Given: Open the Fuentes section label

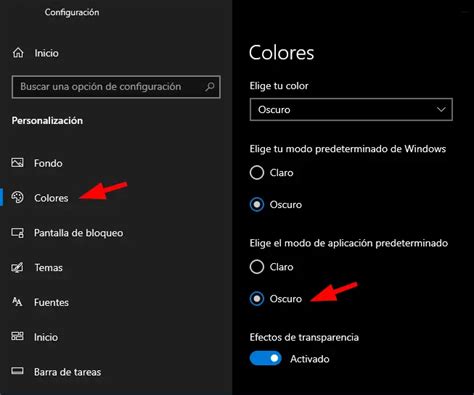Looking at the screenshot, I should click(x=51, y=302).
